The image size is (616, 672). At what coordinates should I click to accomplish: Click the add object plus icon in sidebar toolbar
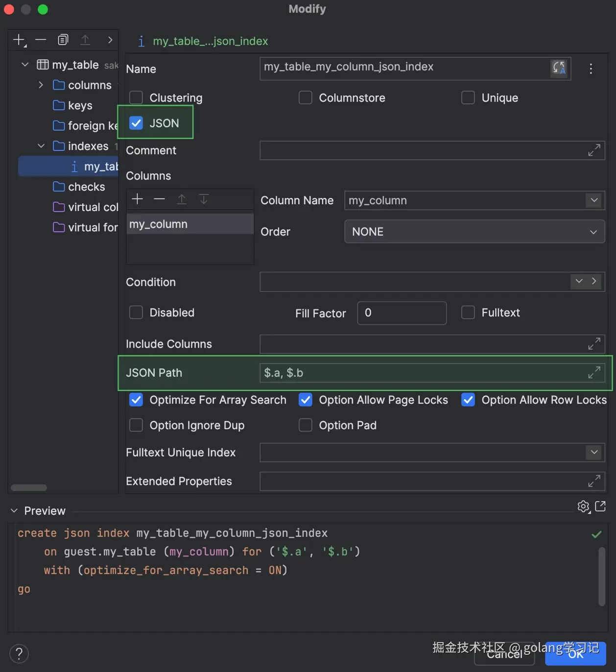(x=19, y=40)
